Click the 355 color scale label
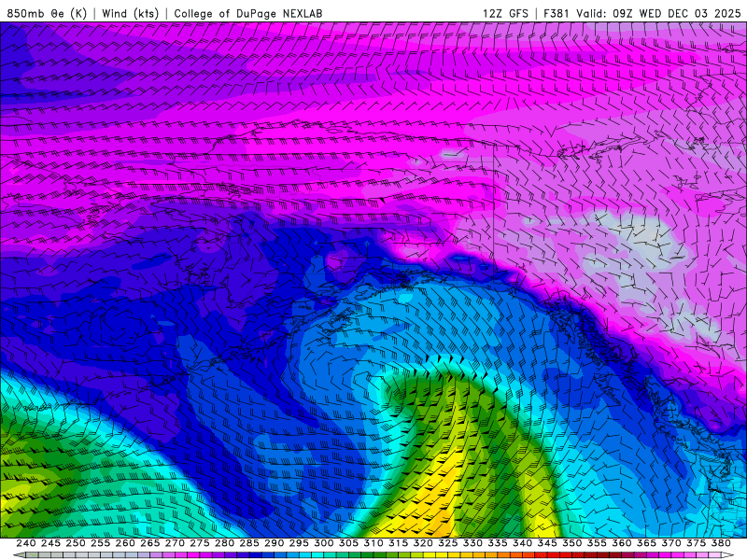The width and height of the screenshot is (747, 560). point(597,543)
